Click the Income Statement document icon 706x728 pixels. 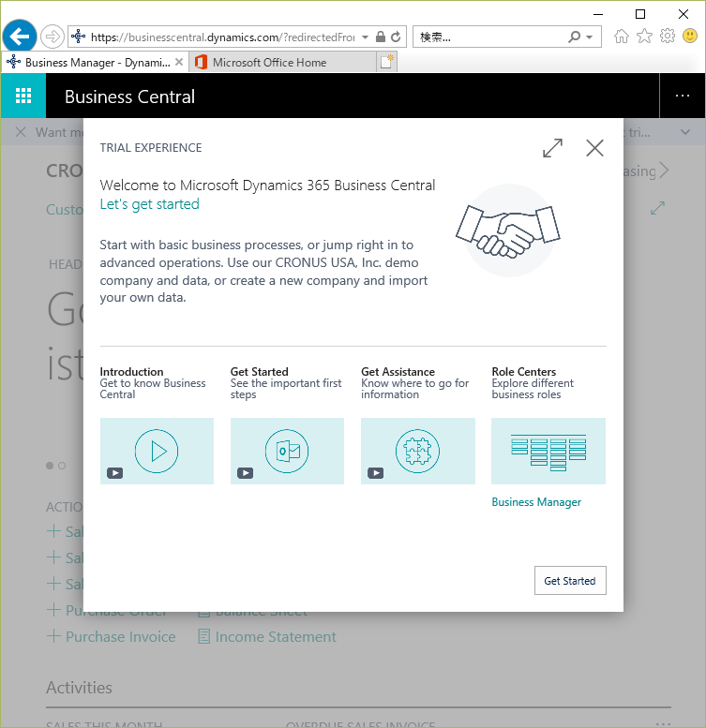[203, 636]
